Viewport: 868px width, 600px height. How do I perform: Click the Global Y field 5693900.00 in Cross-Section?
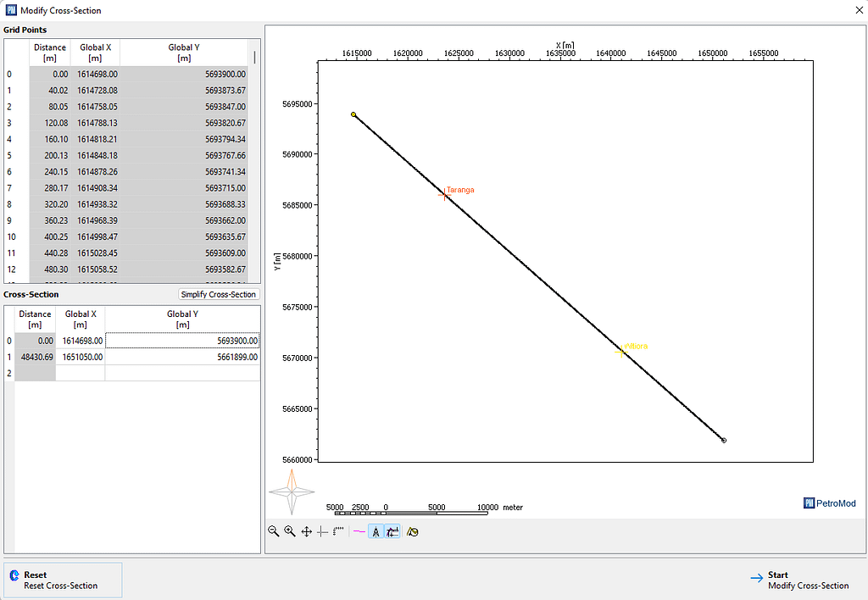182,341
